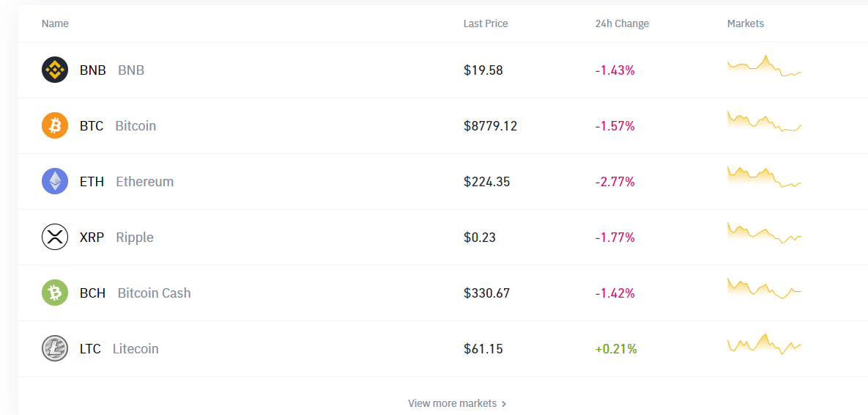Image resolution: width=868 pixels, height=415 pixels.
Task: Click the XRP Ripple logo icon
Action: [x=55, y=237]
